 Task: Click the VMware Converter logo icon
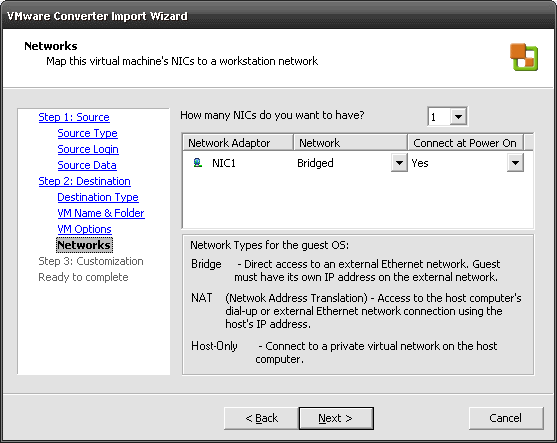pyautogui.click(x=524, y=57)
